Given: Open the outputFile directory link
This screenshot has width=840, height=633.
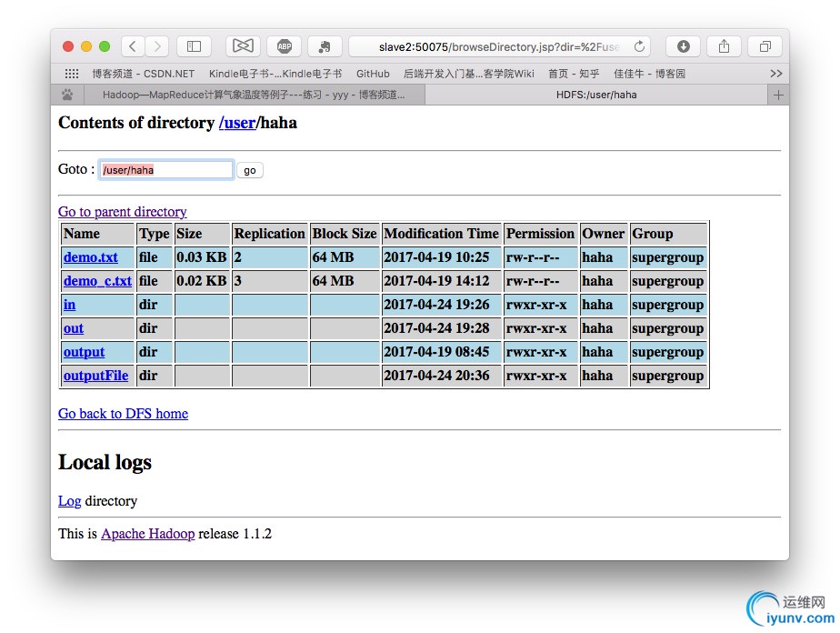Looking at the screenshot, I should click(95, 376).
